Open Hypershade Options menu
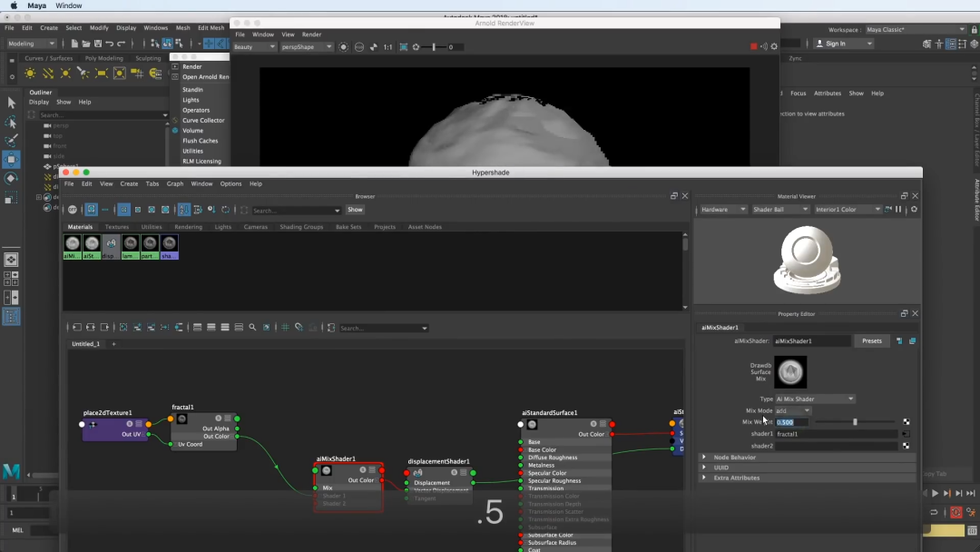Image resolution: width=980 pixels, height=552 pixels. coord(230,183)
